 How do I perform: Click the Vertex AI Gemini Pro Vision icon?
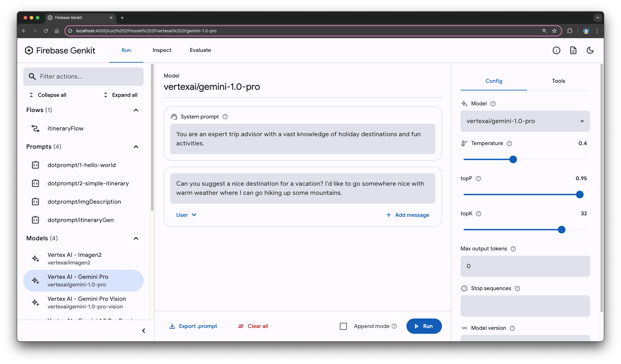(x=36, y=302)
